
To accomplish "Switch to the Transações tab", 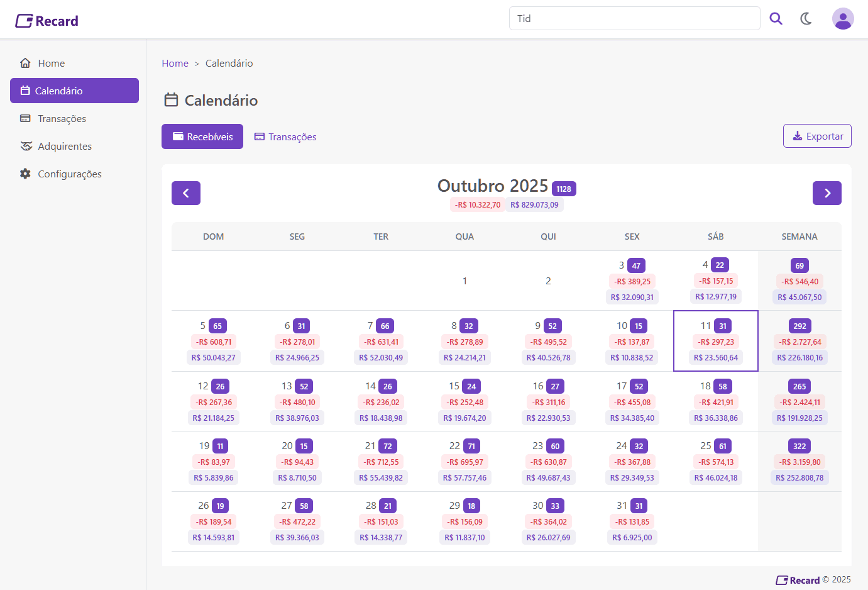I will tap(285, 136).
